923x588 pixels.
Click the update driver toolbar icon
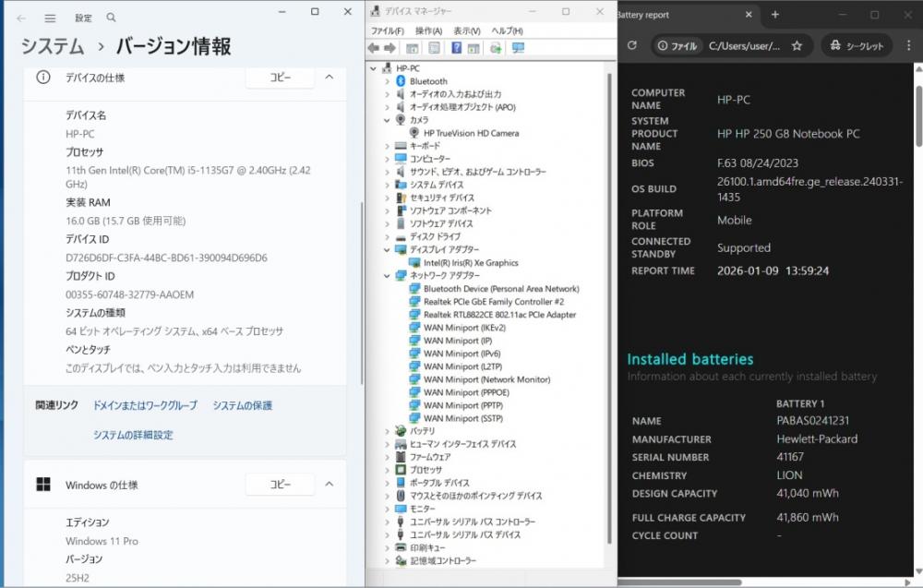[496, 48]
